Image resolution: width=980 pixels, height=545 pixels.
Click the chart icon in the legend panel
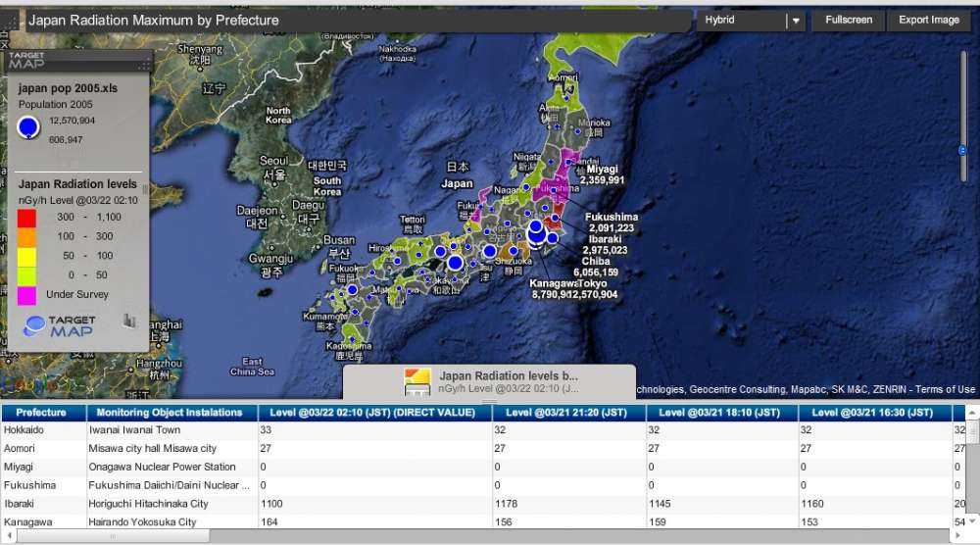(x=129, y=321)
